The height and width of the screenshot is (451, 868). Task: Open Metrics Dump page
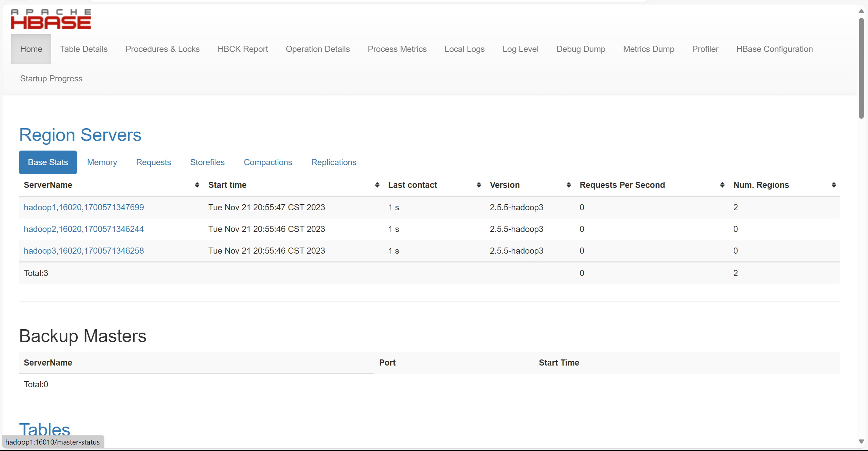(649, 49)
